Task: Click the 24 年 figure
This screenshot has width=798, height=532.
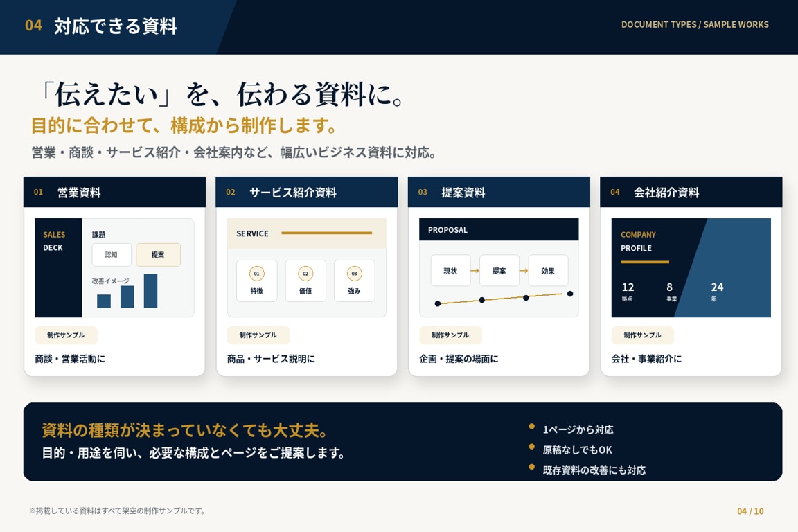Action: point(717,291)
